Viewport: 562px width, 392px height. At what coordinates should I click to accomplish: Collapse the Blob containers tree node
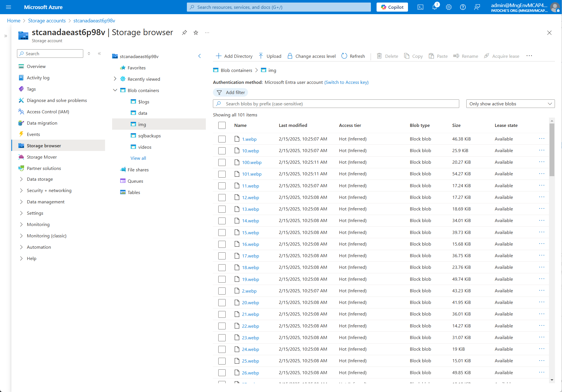pyautogui.click(x=115, y=90)
